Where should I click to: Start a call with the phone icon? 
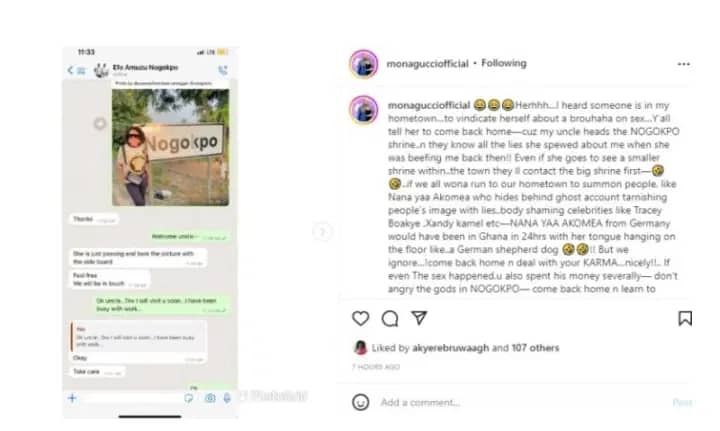point(223,70)
